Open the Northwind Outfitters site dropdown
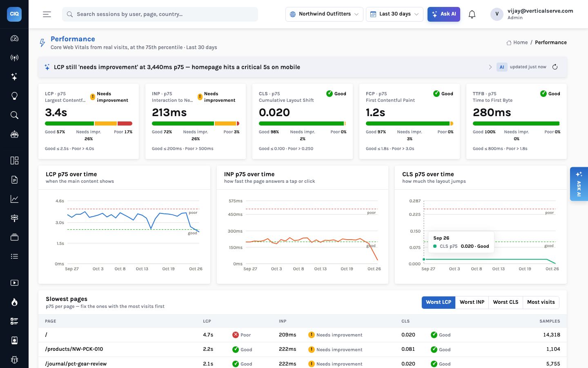Image resolution: width=588 pixels, height=368 pixels. tap(324, 14)
